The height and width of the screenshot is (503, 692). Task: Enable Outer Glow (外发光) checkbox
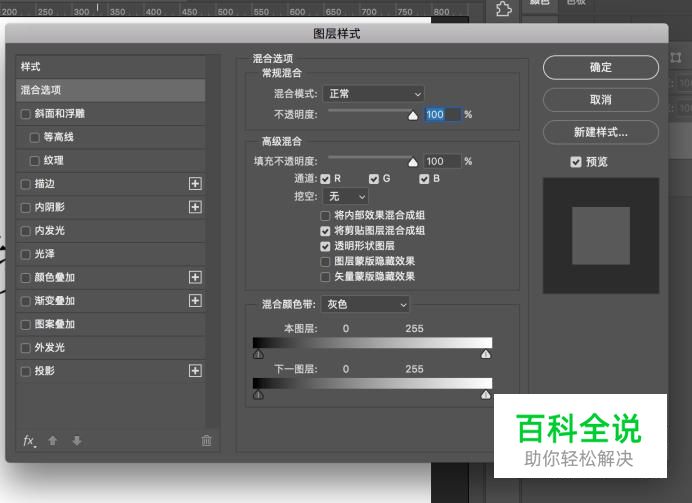coord(26,348)
